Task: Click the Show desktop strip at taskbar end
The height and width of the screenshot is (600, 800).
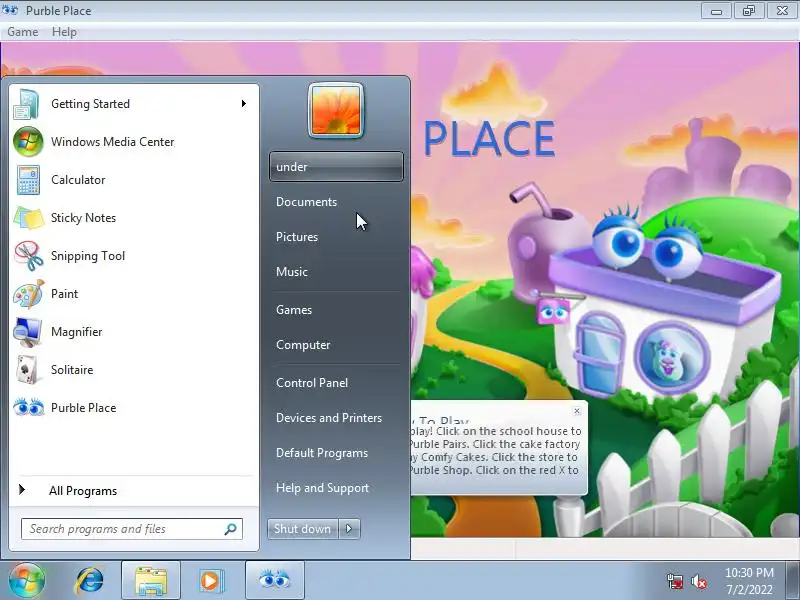Action: coord(793,581)
